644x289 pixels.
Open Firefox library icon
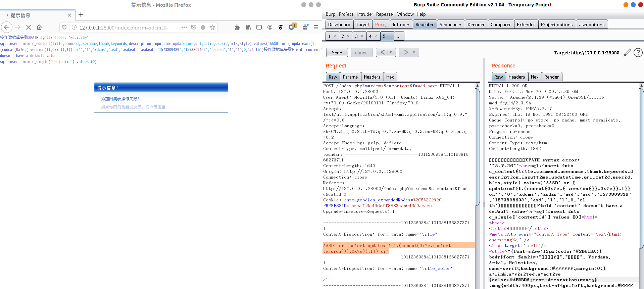pos(248,27)
